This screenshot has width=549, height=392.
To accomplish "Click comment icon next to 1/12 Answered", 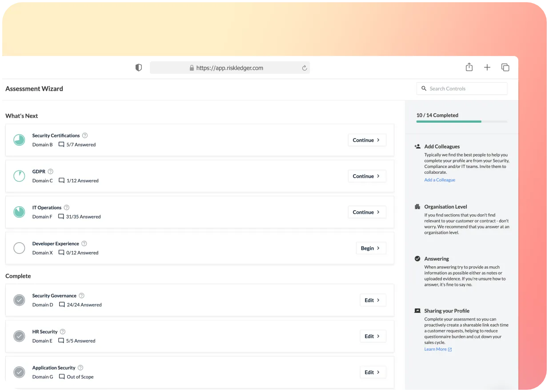I will pos(61,180).
